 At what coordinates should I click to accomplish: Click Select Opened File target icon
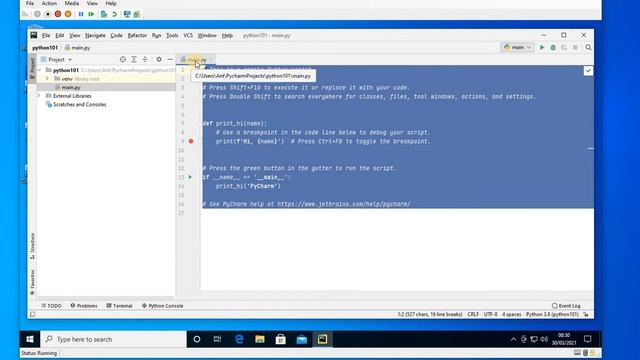click(122, 60)
